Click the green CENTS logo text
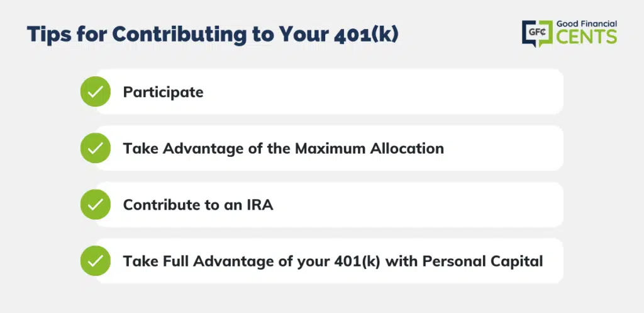 tap(587, 37)
